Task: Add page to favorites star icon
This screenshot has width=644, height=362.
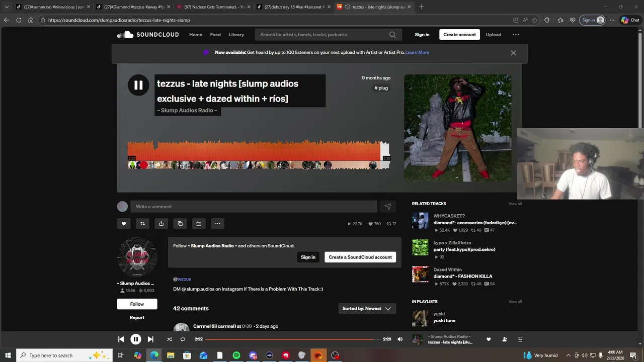Action: pos(534,20)
